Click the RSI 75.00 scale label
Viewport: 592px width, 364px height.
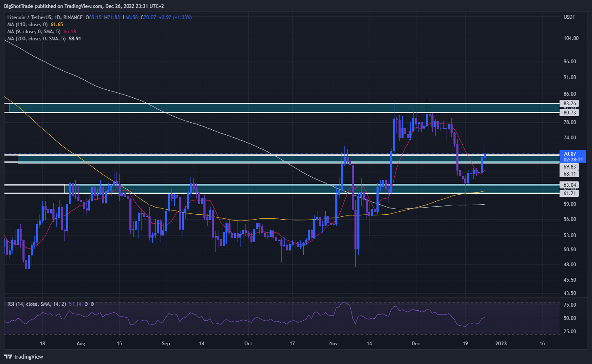(x=570, y=305)
